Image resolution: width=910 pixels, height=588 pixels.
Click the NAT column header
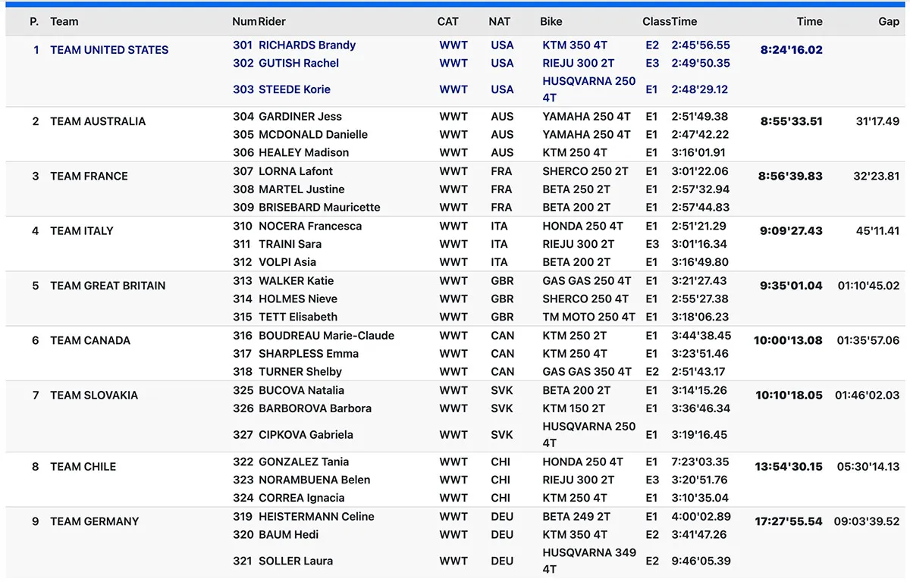499,21
